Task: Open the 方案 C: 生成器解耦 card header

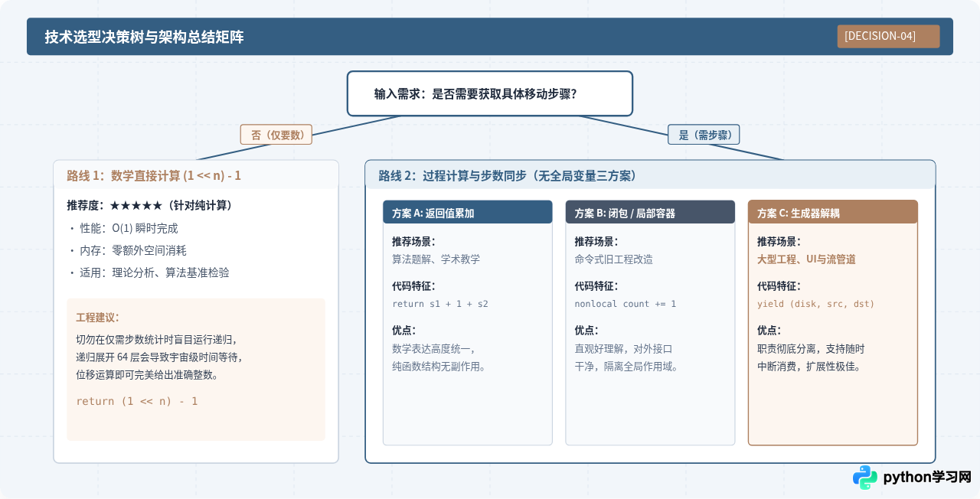Action: point(833,213)
